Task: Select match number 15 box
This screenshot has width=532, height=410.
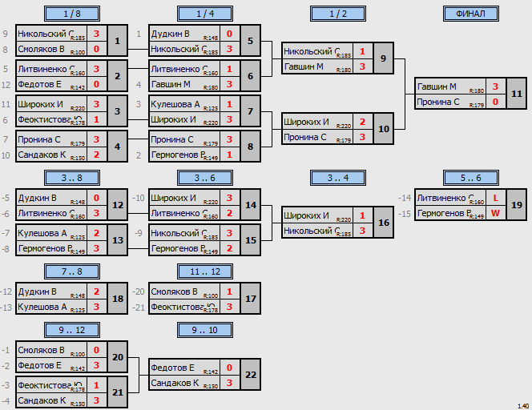Action: [251, 240]
